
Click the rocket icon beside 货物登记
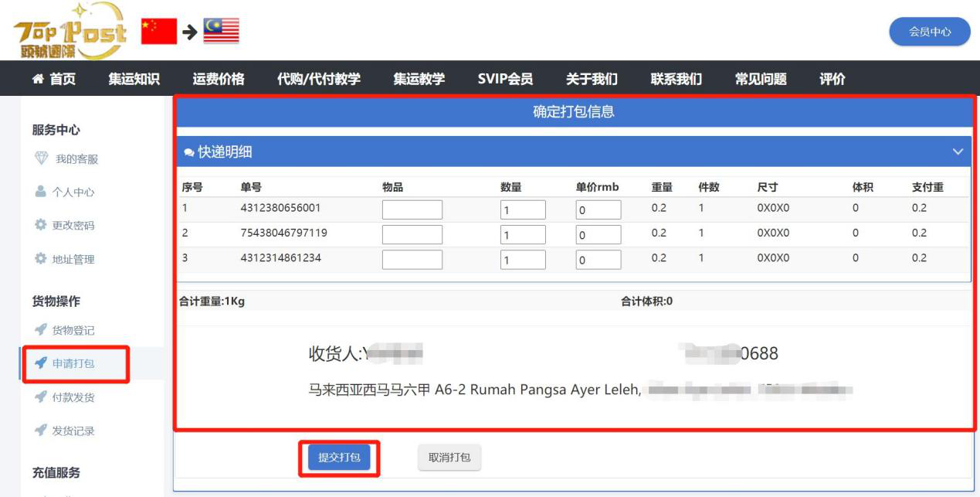pos(42,331)
